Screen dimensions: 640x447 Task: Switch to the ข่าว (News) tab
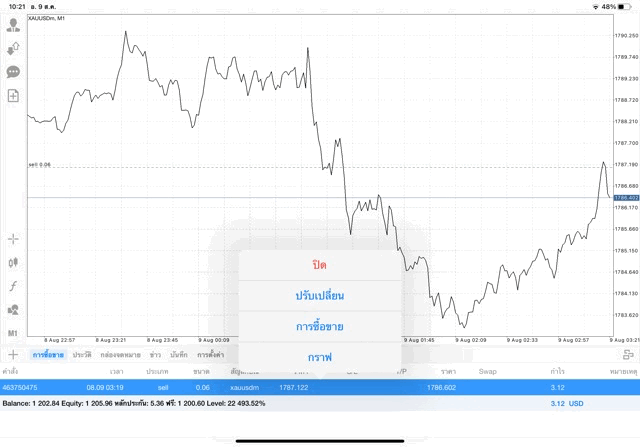155,355
